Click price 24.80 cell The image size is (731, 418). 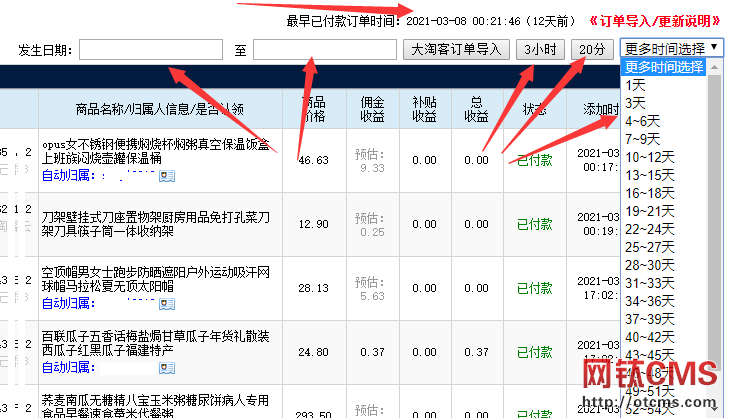pyautogui.click(x=313, y=352)
